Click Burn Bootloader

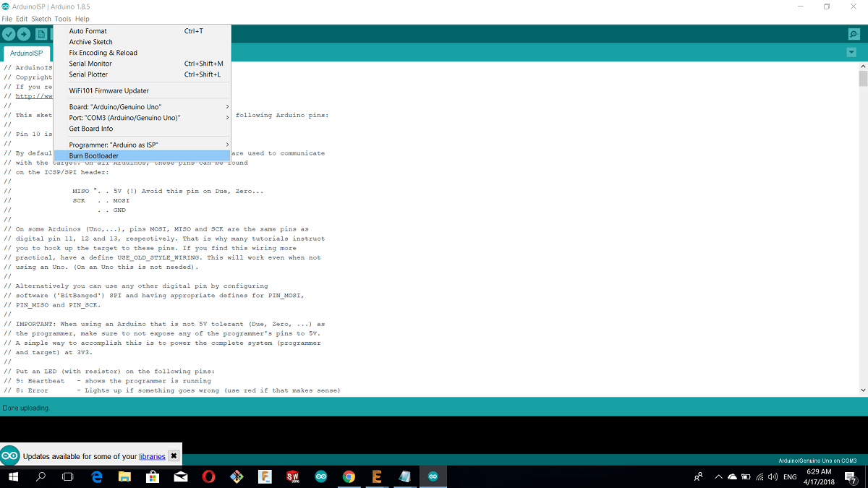point(142,155)
